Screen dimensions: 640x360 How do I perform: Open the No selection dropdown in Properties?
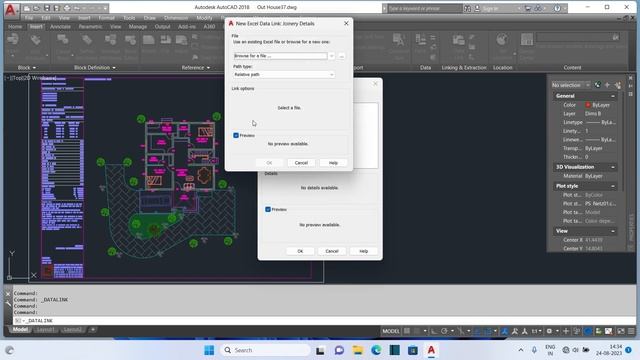[571, 85]
